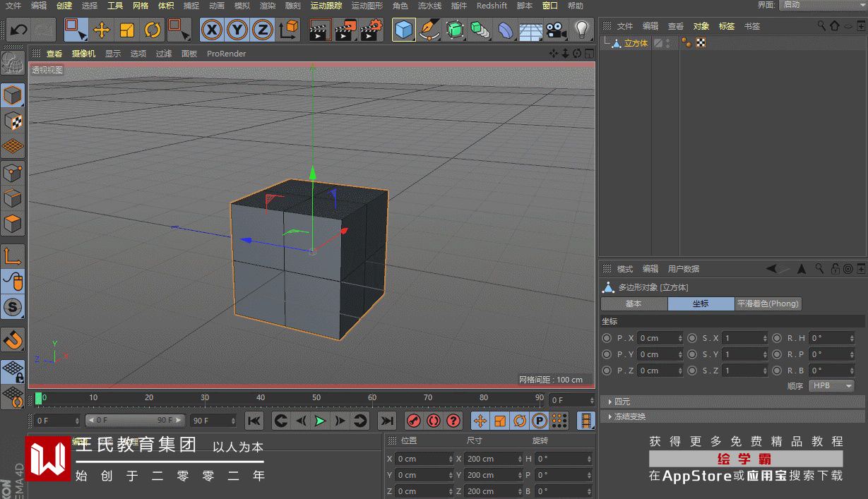Image resolution: width=868 pixels, height=499 pixels.
Task: Click the undo arrow icon
Action: coord(19,30)
